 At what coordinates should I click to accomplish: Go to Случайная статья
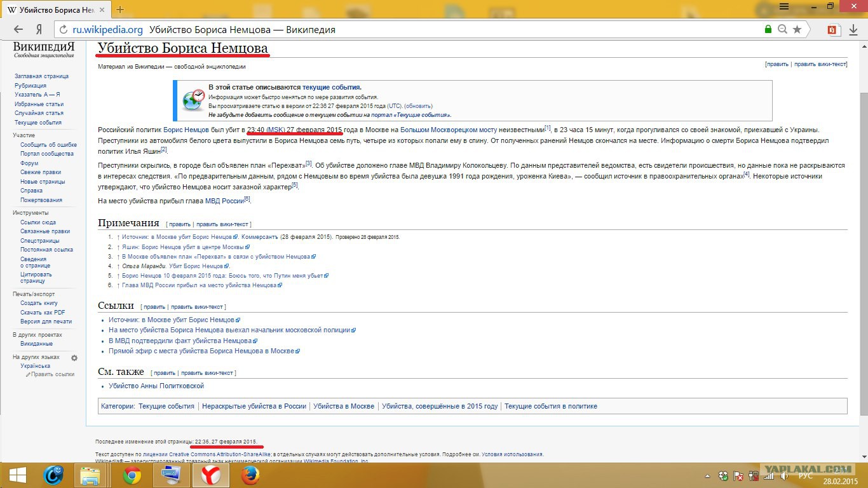(x=39, y=113)
